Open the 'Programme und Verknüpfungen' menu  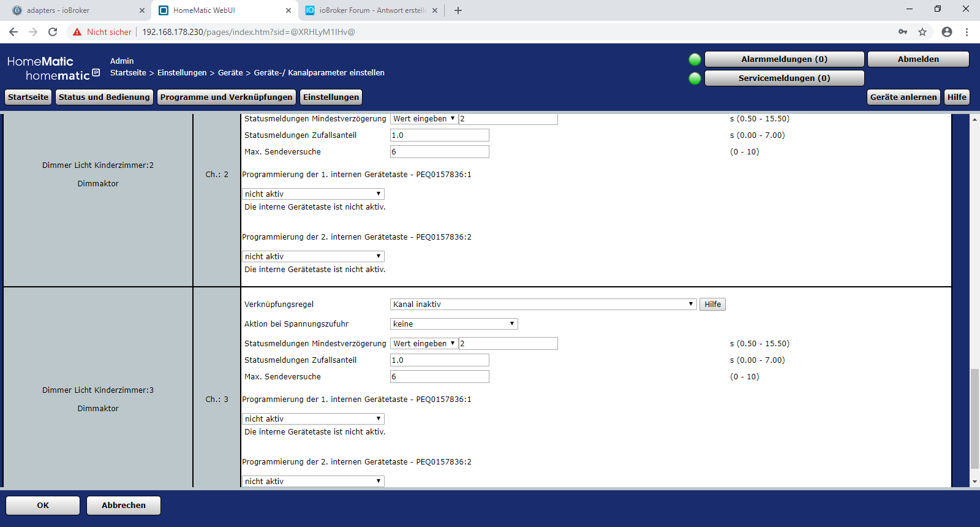227,97
